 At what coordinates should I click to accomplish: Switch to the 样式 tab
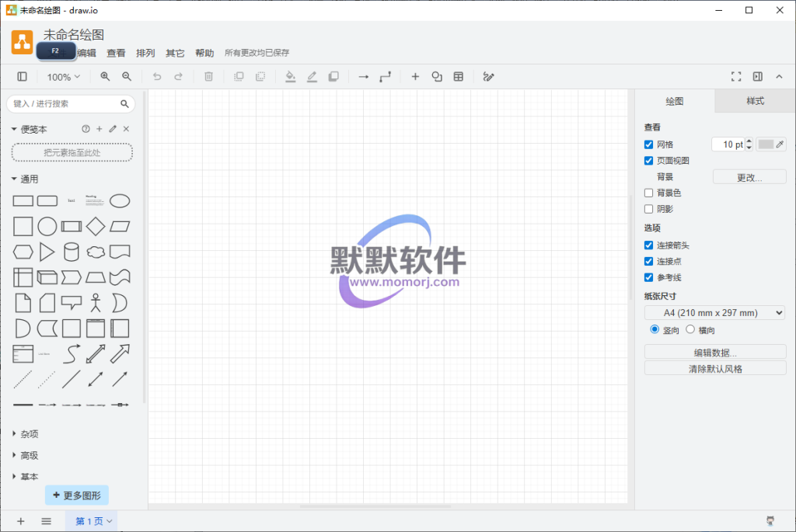click(x=755, y=101)
